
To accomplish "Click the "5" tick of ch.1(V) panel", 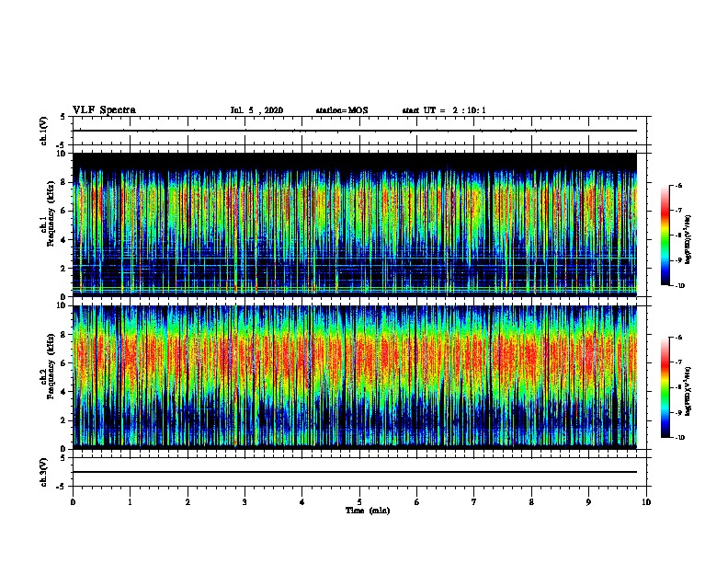I will tap(63, 117).
